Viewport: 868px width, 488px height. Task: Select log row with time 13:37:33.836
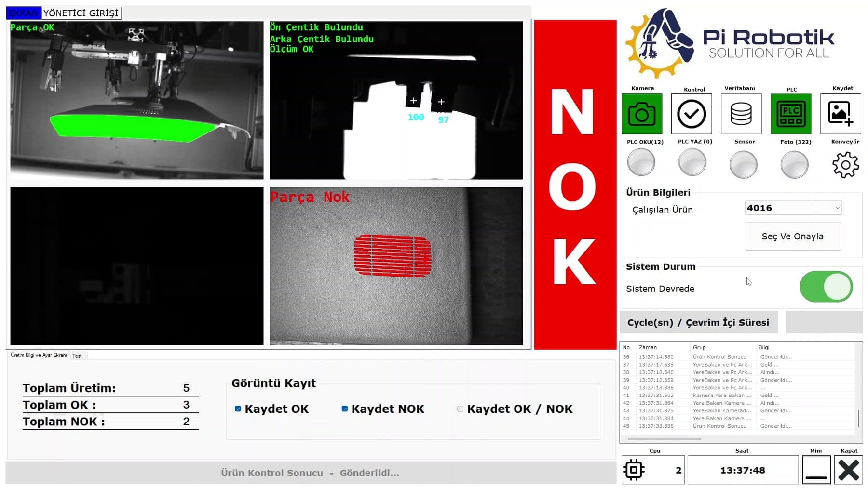[x=738, y=426]
